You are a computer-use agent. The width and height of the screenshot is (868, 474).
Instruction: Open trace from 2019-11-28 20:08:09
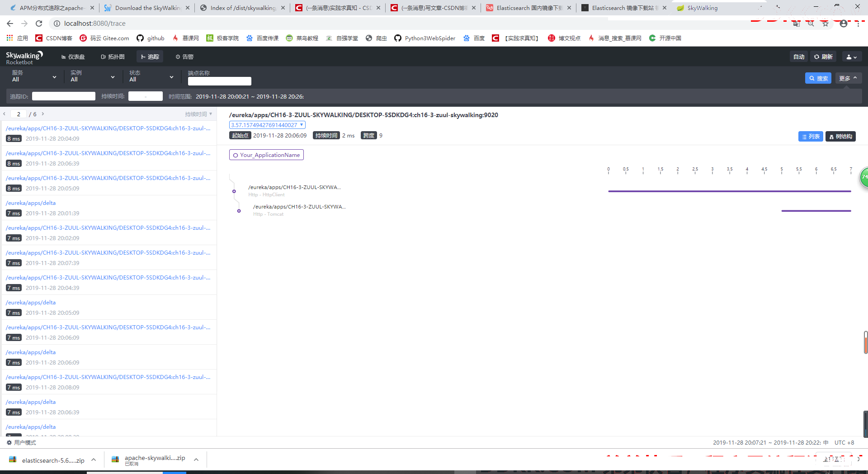click(x=108, y=382)
